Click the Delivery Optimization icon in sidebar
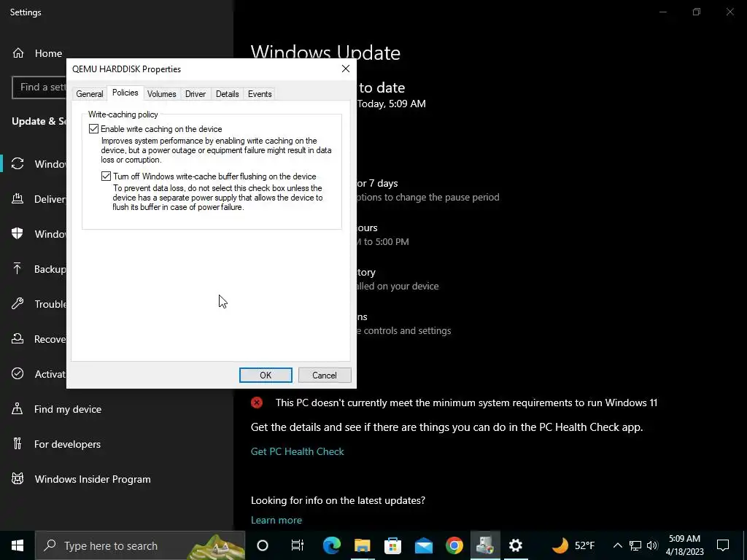747x560 pixels. (18, 198)
